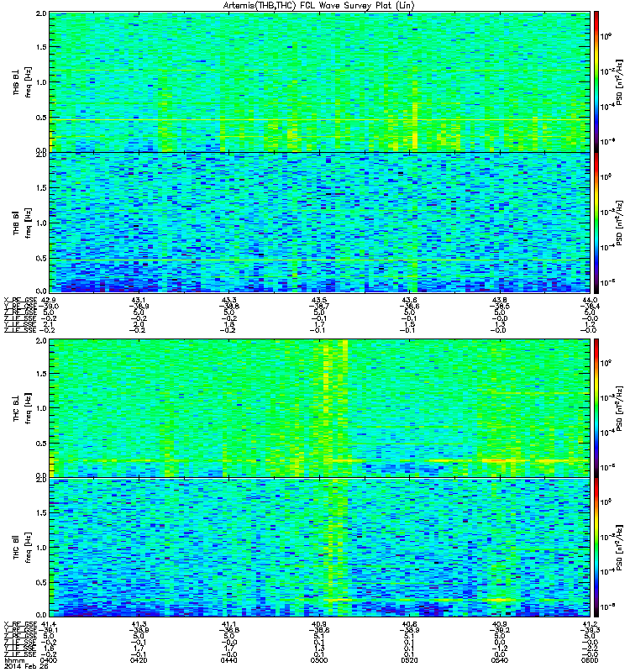This screenshot has height=672, width=630.
Task: Click the '0.5' frequency tick on the THB B∥ axis
Action: 41,258
